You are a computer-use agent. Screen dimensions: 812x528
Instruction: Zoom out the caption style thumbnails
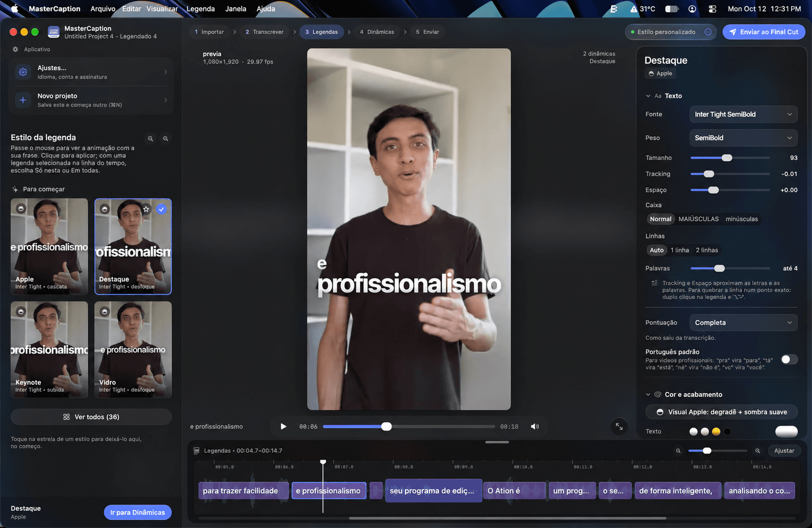coord(150,139)
